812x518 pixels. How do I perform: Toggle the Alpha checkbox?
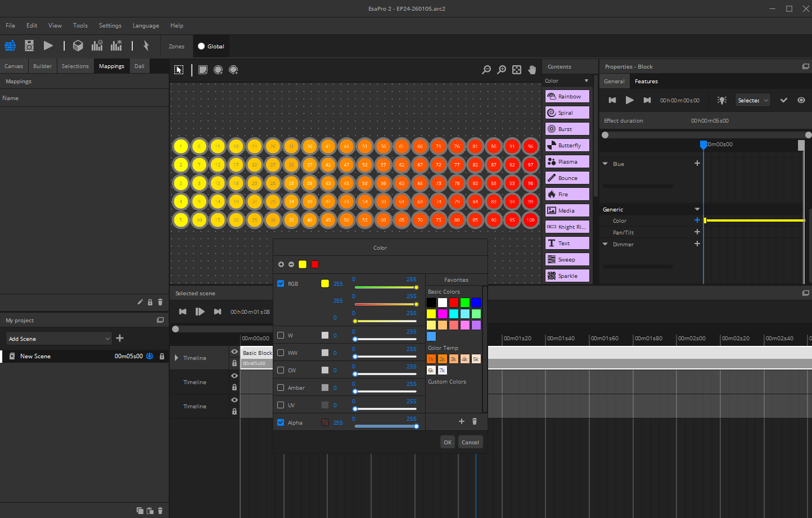tap(281, 422)
